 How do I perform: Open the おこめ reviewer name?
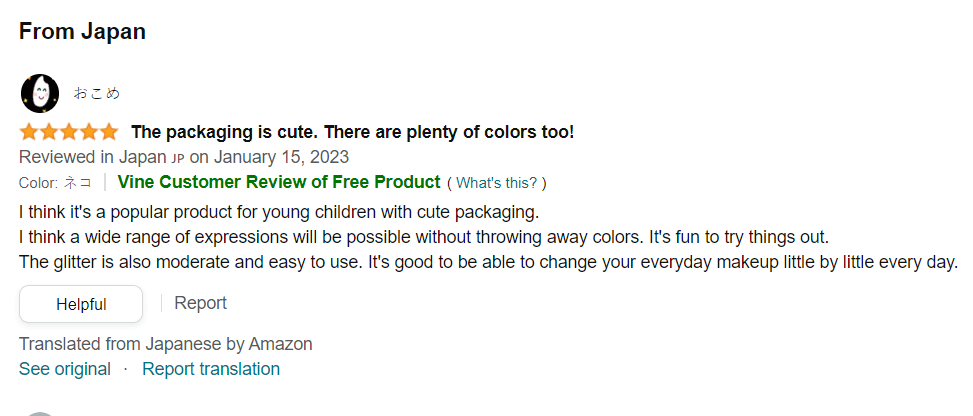point(96,93)
